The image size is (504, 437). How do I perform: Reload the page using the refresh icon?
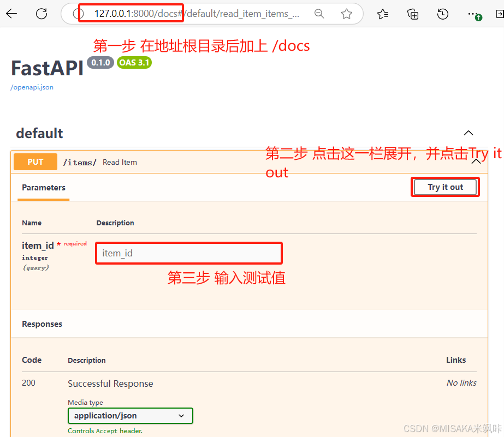coord(41,14)
